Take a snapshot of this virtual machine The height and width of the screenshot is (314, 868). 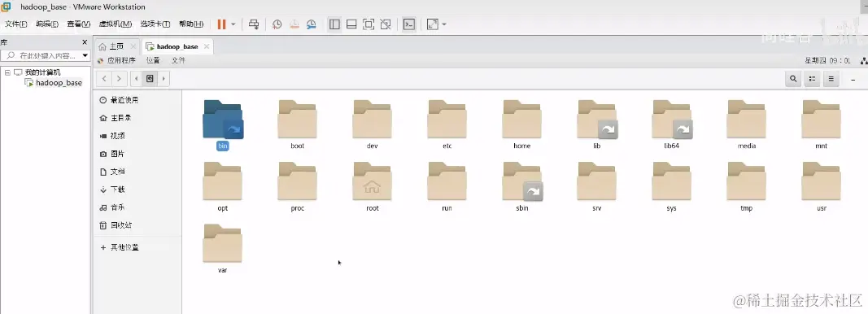tap(277, 24)
